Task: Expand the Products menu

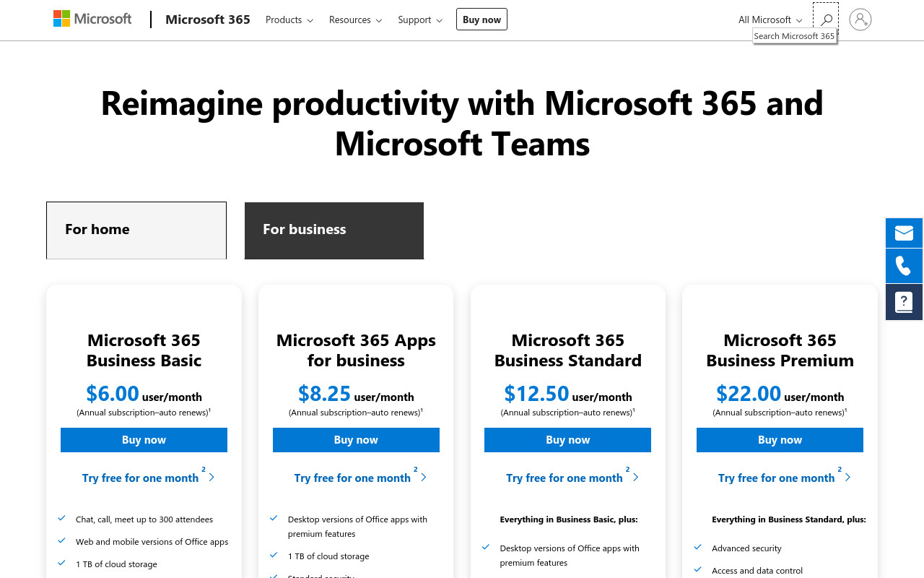Action: click(289, 20)
